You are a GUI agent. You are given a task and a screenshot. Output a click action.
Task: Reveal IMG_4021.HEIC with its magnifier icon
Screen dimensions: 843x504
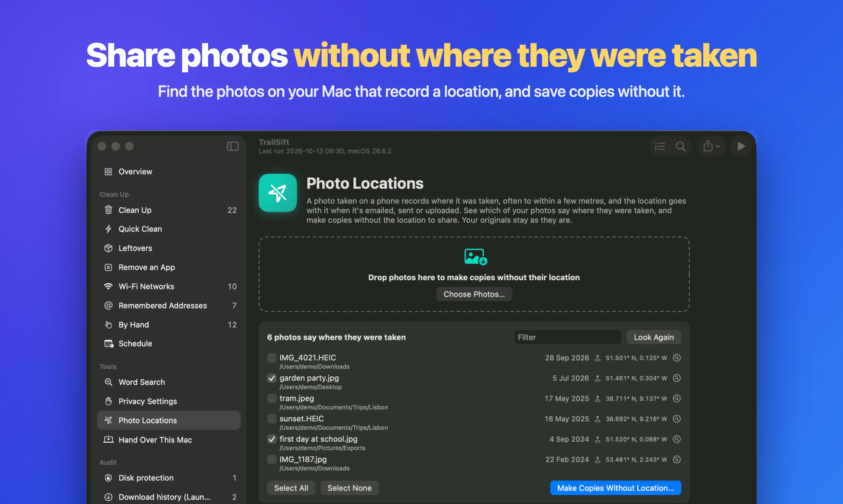[x=677, y=358]
